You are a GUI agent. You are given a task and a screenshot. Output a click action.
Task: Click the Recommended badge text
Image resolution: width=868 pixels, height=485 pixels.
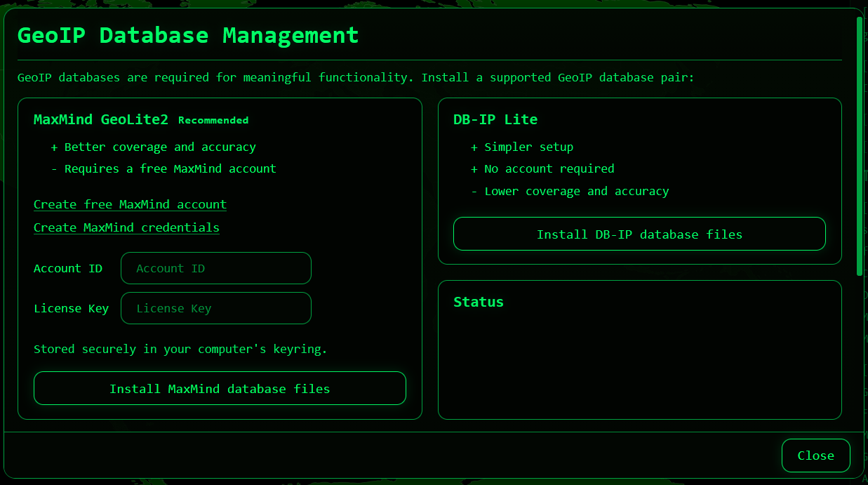click(x=213, y=120)
